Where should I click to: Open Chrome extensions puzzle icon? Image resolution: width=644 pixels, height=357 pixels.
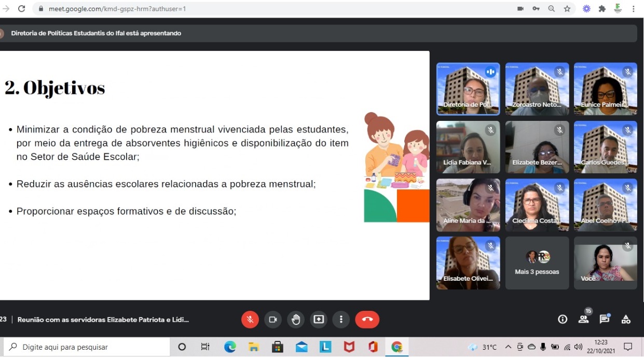click(x=602, y=9)
